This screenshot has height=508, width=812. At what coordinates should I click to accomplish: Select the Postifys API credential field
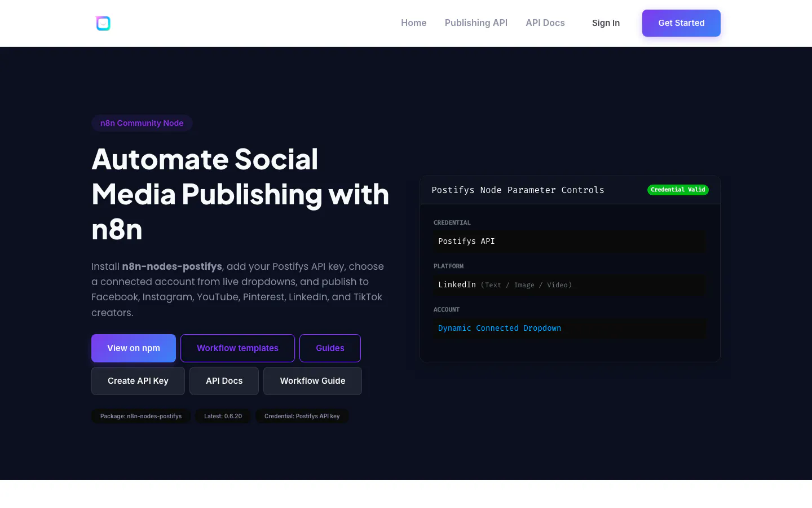pos(570,242)
